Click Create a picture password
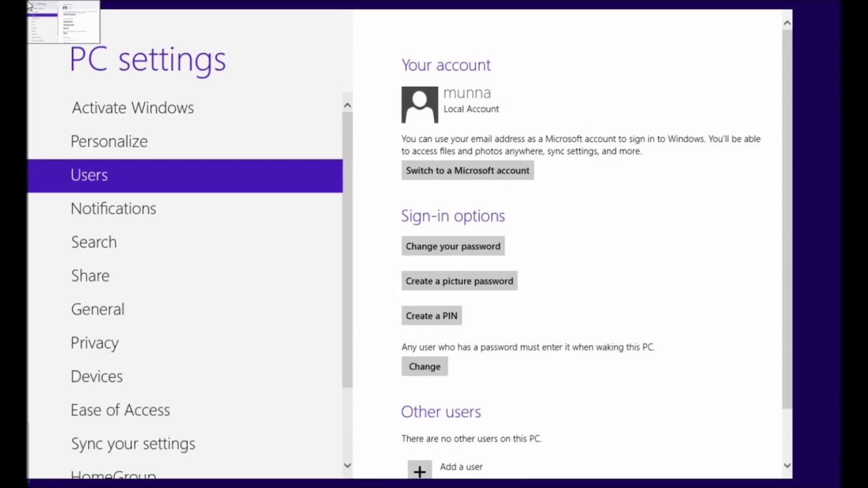 click(x=459, y=281)
